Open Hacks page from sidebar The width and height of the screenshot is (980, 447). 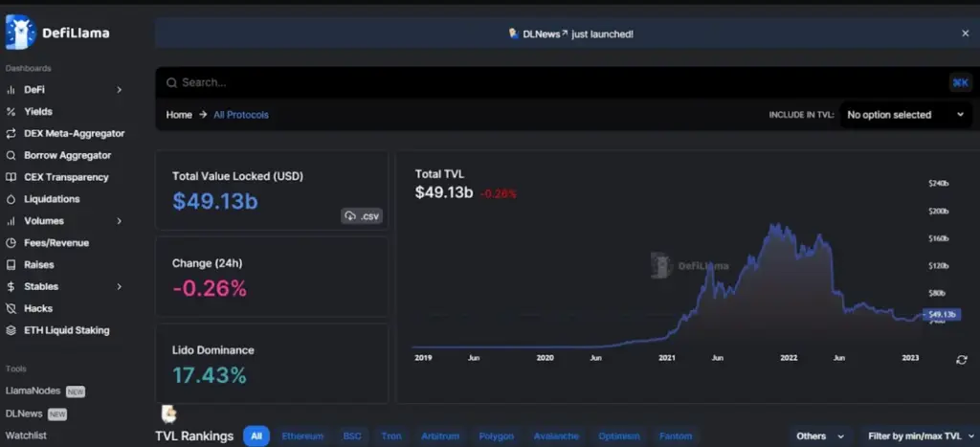pos(38,309)
